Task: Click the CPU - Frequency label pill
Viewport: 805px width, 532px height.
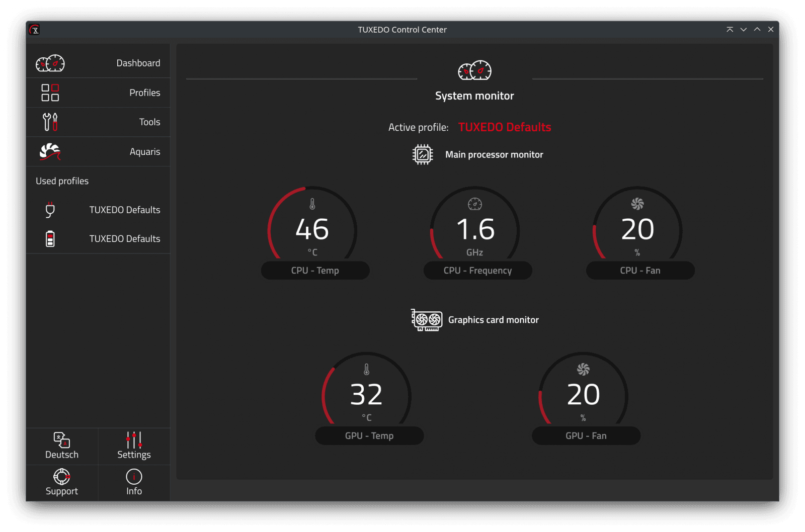Action: click(477, 271)
